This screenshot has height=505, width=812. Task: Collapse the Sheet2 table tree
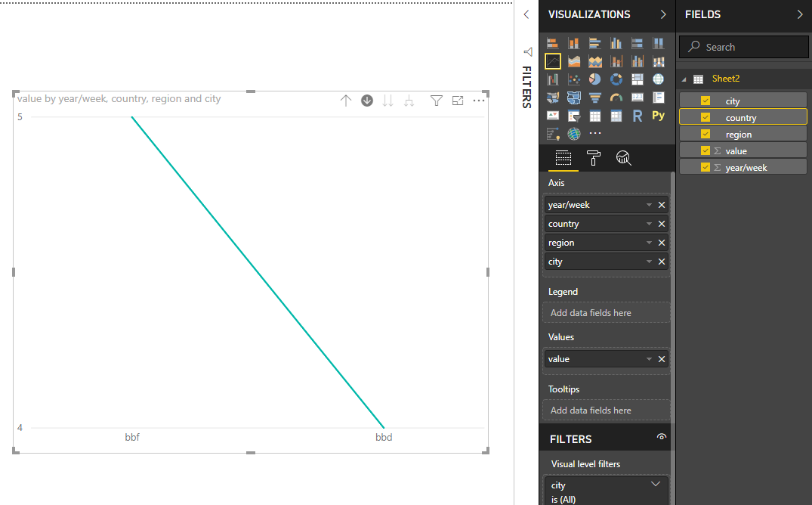pos(684,79)
